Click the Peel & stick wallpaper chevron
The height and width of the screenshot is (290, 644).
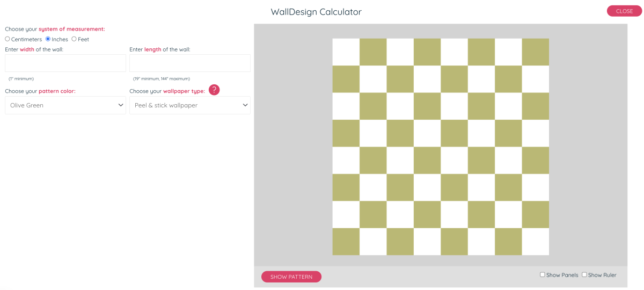pyautogui.click(x=245, y=105)
